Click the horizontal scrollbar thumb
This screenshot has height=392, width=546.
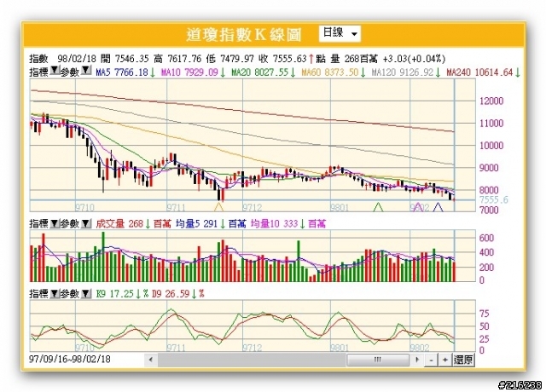pyautogui.click(x=378, y=360)
